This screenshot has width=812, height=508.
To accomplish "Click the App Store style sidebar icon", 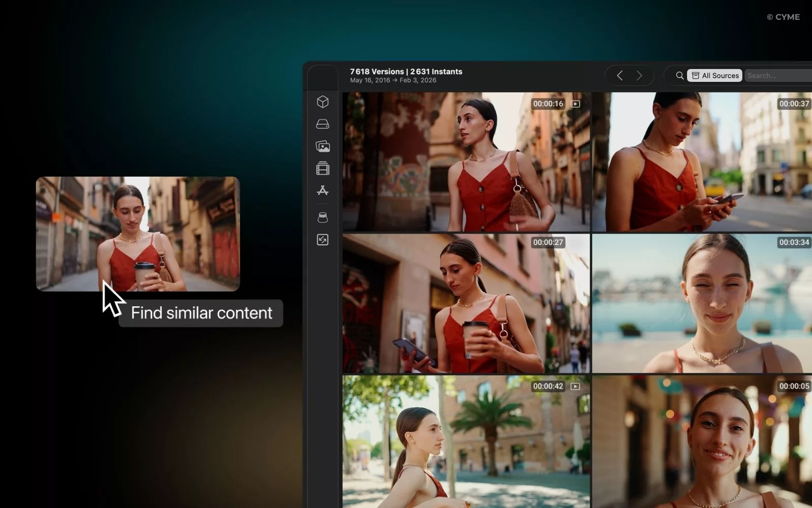I will [x=322, y=190].
